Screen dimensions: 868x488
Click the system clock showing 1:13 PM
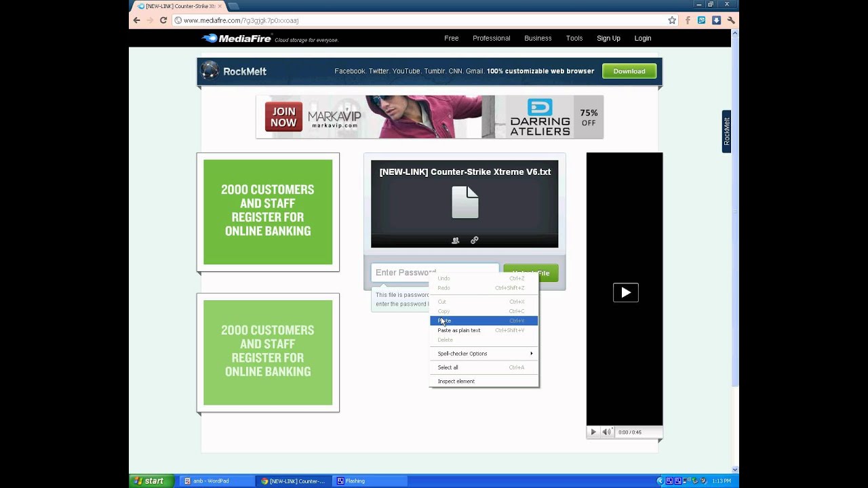pyautogui.click(x=721, y=481)
